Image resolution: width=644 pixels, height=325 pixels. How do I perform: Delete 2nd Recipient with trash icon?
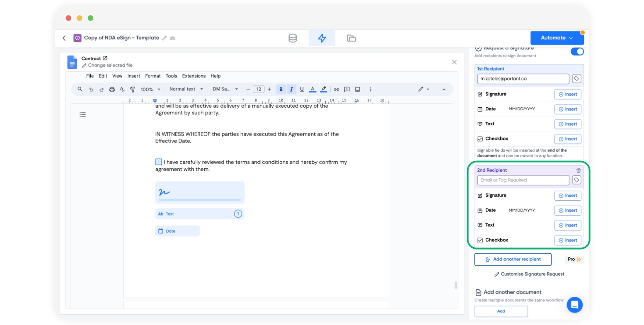pos(579,170)
